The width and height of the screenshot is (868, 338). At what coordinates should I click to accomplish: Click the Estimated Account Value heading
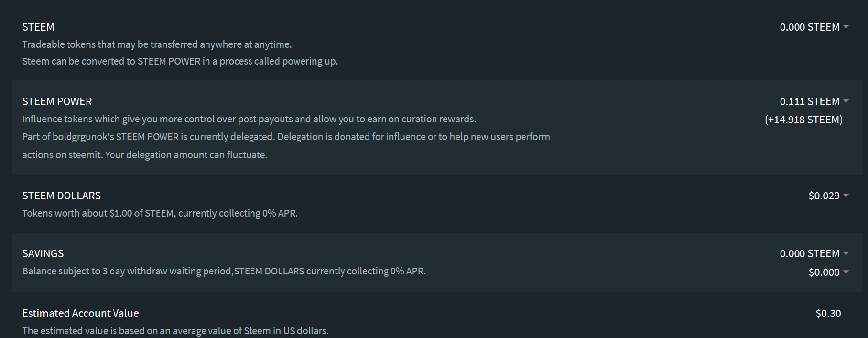pyautogui.click(x=80, y=314)
